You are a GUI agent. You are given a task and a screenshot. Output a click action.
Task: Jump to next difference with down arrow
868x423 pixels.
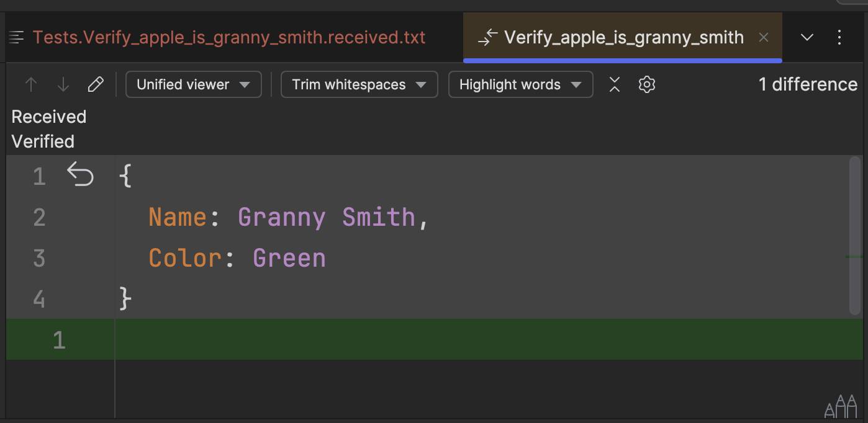tap(63, 84)
